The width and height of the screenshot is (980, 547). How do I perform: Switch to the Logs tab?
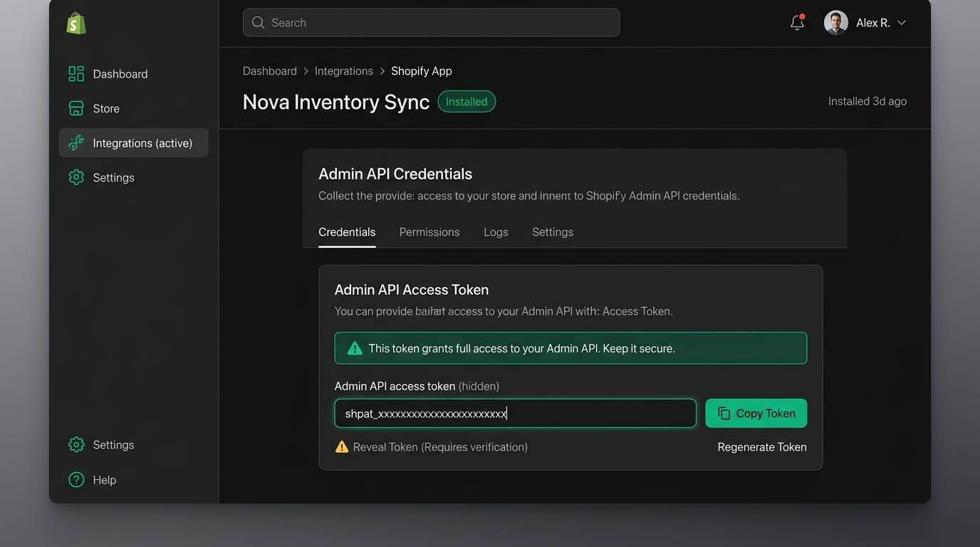pos(496,232)
